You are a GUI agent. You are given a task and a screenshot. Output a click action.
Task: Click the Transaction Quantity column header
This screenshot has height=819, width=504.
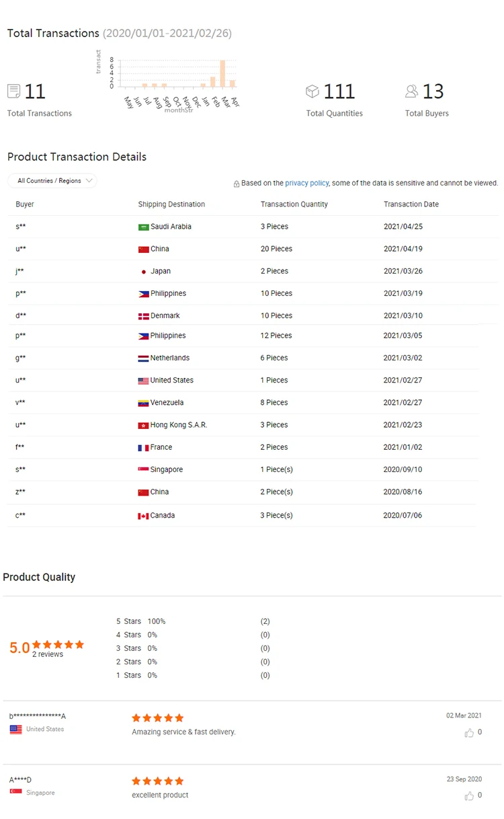coord(294,204)
